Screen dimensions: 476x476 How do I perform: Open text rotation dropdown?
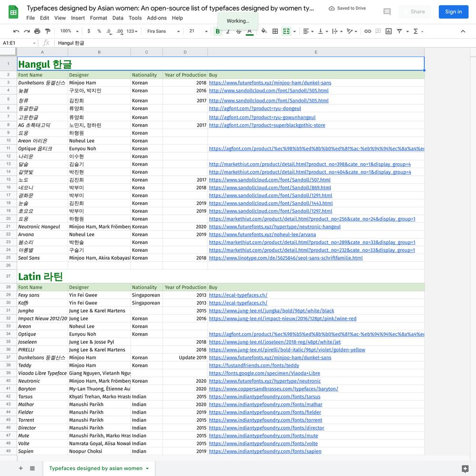click(x=352, y=31)
